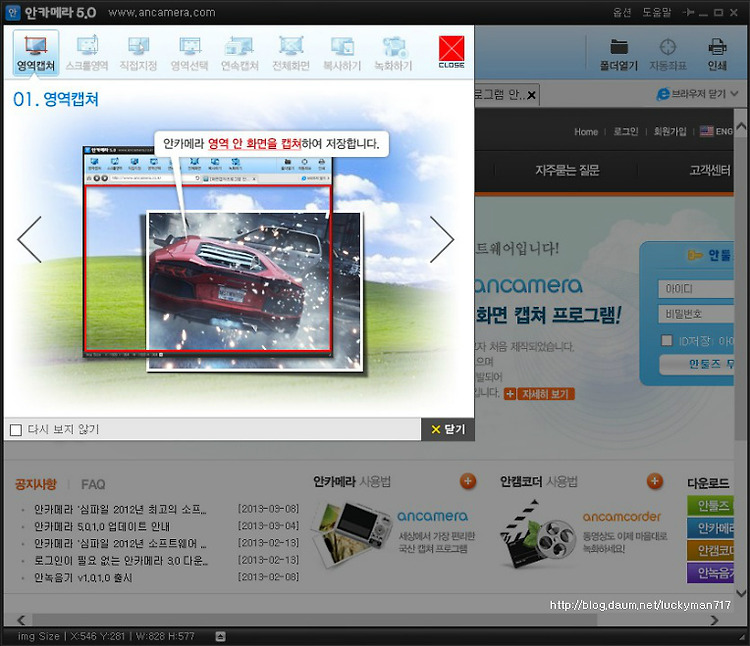Switch to the FAQ tab
The image size is (750, 646).
click(93, 485)
